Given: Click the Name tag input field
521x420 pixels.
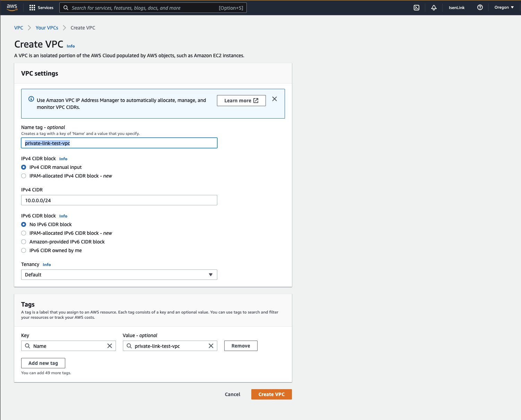Looking at the screenshot, I should tap(119, 143).
